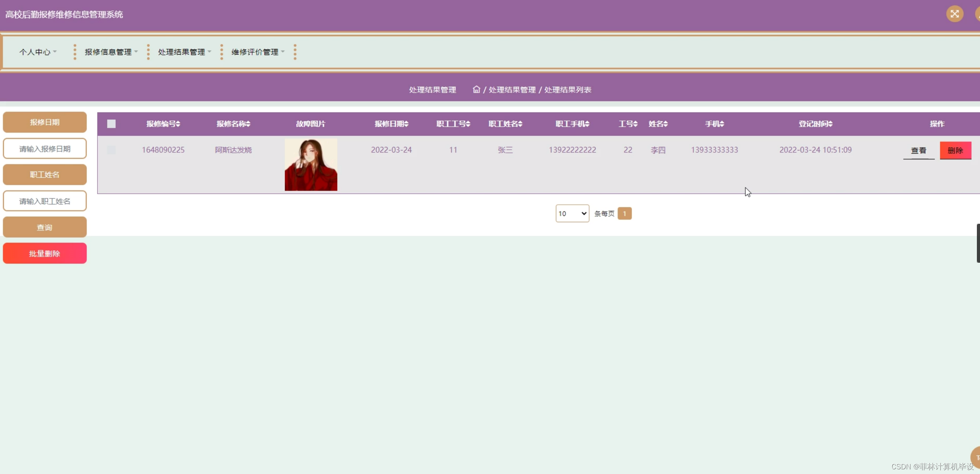Viewport: 980px width, 474px height.
Task: Sort by 职工手机 column arrows
Action: tap(587, 124)
